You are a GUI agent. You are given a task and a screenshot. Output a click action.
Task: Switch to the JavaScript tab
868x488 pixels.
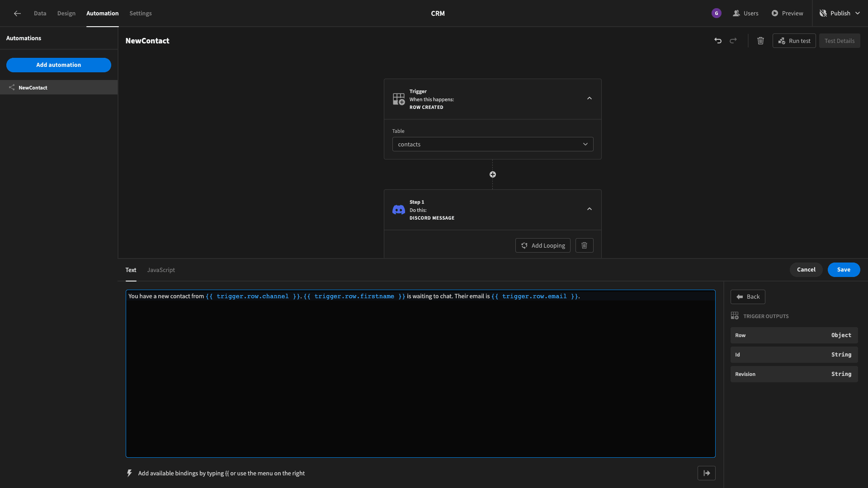(161, 270)
